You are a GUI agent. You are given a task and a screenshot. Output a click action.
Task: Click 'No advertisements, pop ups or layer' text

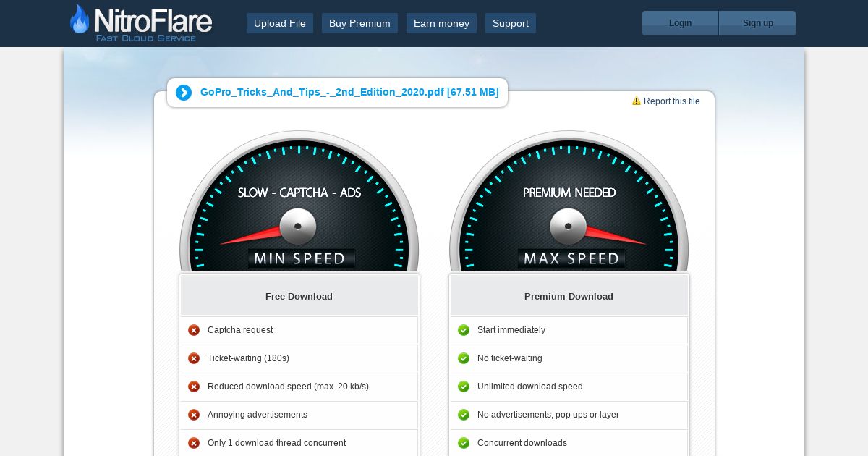[x=548, y=415]
